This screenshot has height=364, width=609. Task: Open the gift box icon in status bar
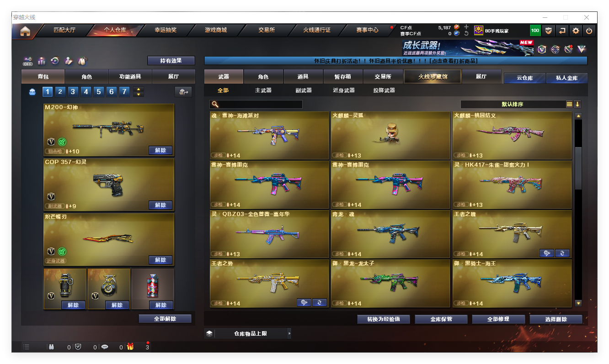tap(130, 347)
